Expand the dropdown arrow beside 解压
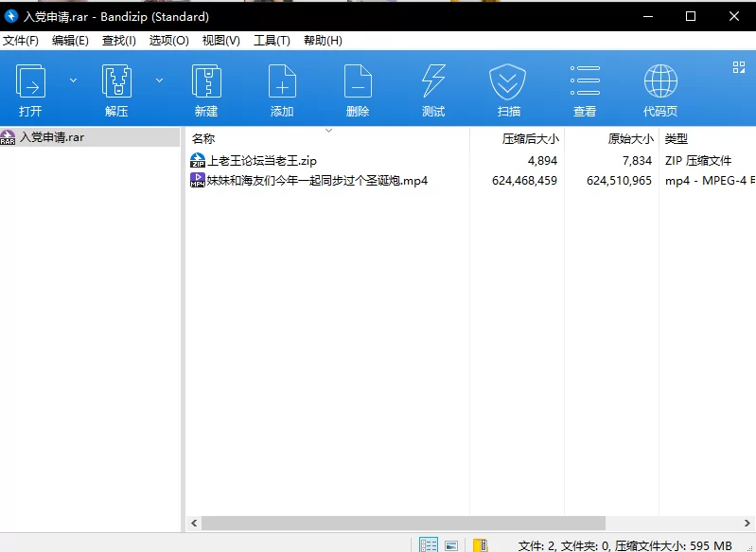 pos(159,80)
